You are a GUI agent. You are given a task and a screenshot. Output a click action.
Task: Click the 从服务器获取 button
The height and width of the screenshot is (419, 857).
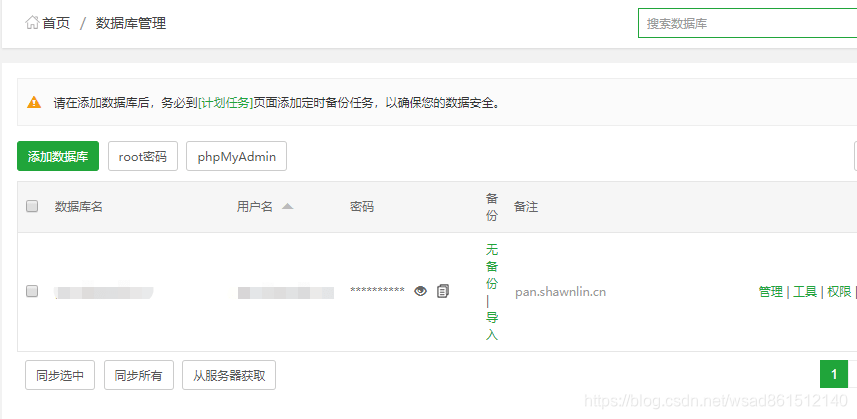229,375
